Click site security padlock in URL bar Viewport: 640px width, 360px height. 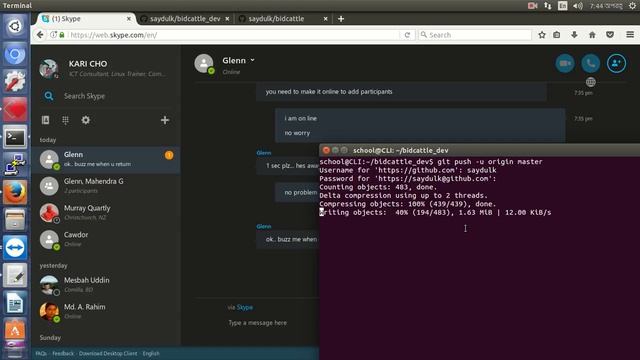(62, 35)
